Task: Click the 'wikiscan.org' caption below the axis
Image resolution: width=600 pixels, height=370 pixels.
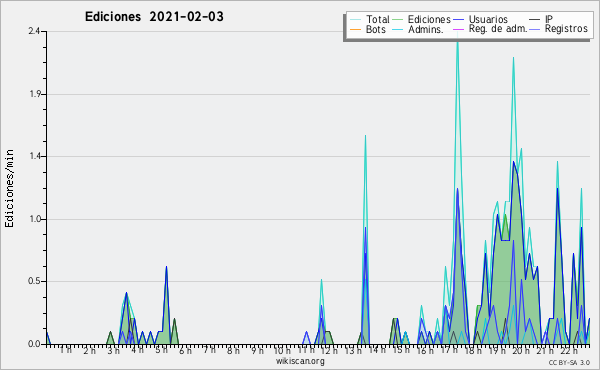Action: pos(300,361)
